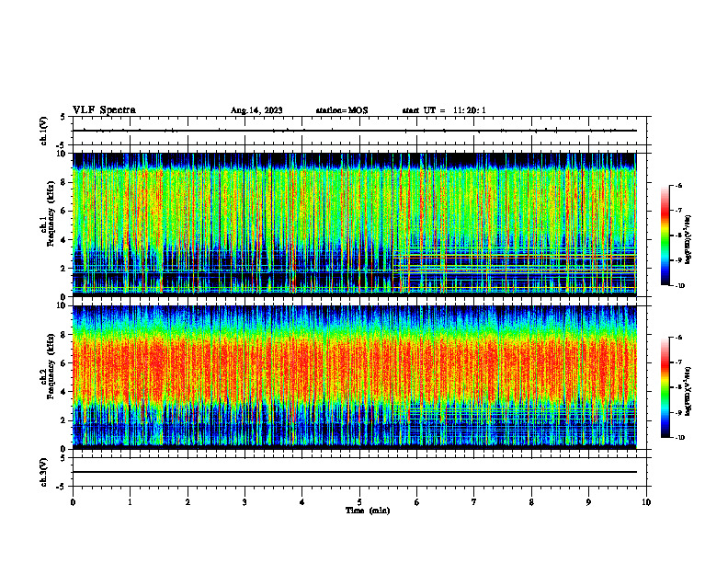728x563 pixels.
Task: Click inside the ch.2 spectrogram panel
Action: (x=355, y=377)
